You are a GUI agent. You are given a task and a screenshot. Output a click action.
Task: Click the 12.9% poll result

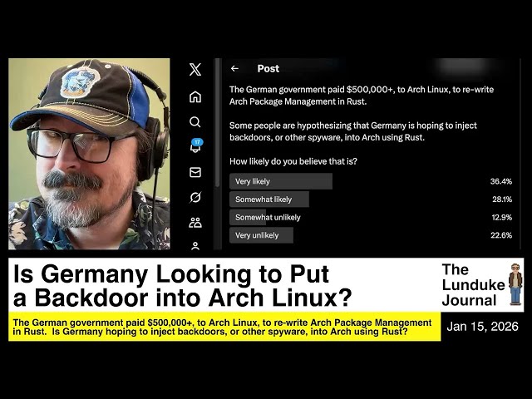[x=501, y=217]
